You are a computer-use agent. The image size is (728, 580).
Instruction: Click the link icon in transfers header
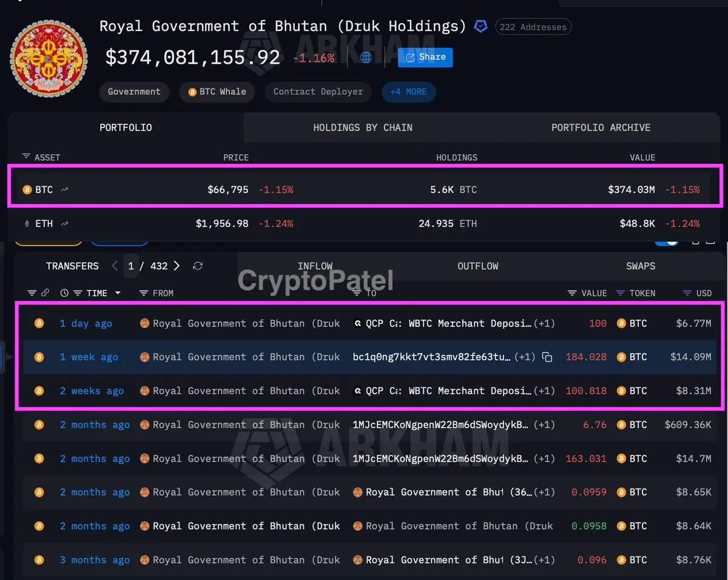coord(45,293)
